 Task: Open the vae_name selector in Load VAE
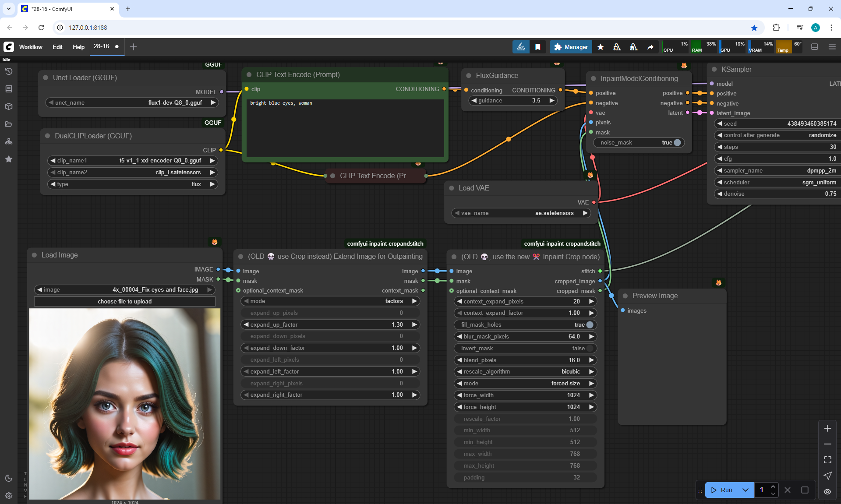coord(521,213)
